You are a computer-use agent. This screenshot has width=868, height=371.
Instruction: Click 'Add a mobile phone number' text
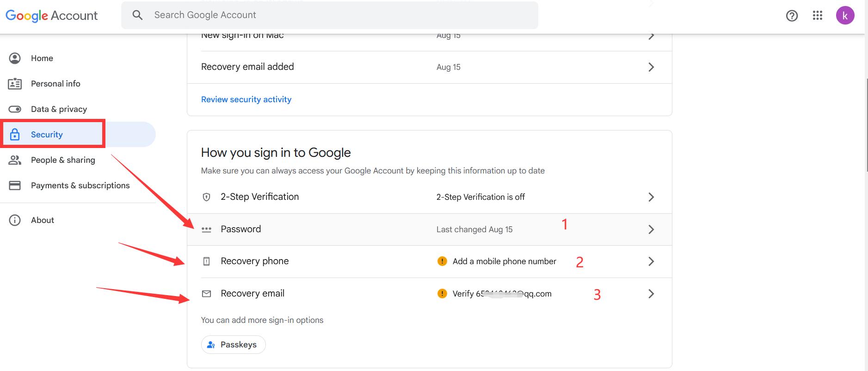[505, 261]
